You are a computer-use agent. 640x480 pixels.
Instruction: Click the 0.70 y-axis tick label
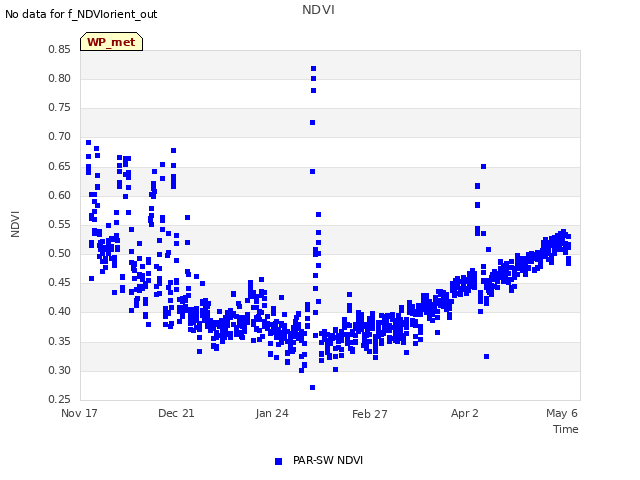60,137
